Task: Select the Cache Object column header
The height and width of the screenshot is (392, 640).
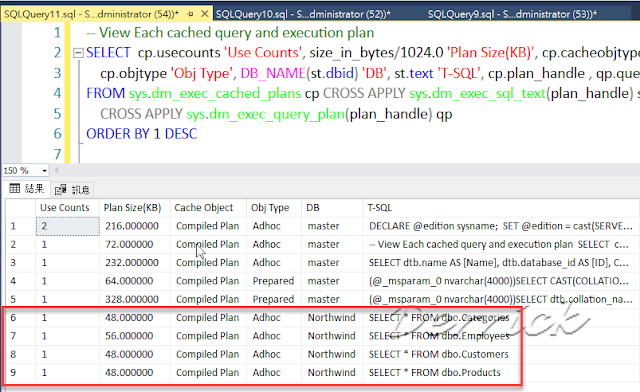Action: (x=208, y=208)
